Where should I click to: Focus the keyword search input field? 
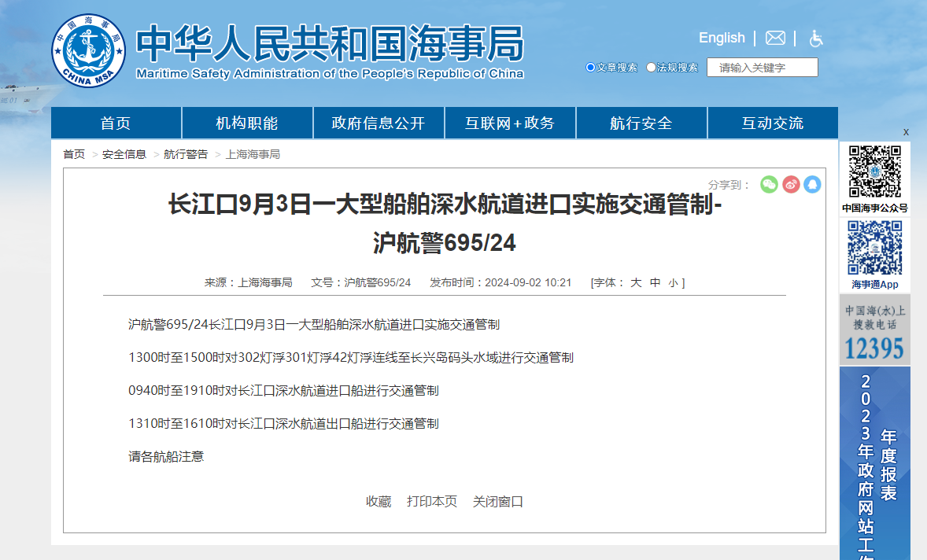click(x=762, y=68)
